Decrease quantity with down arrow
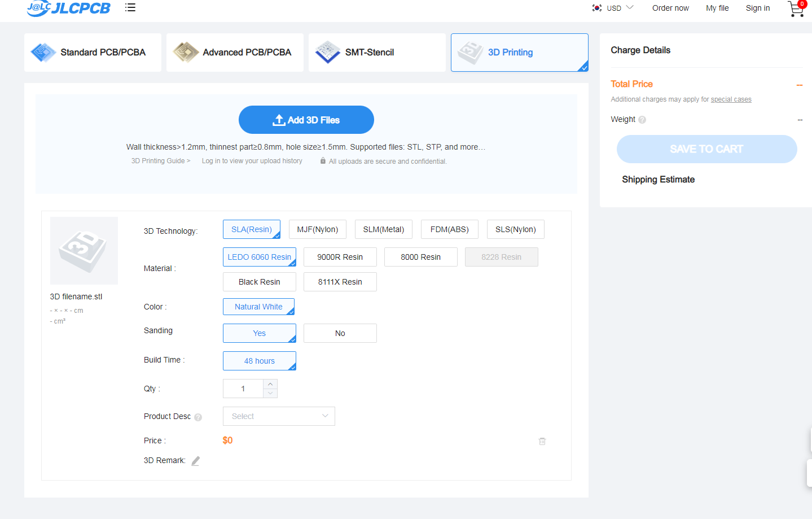This screenshot has height=519, width=812. (270, 393)
